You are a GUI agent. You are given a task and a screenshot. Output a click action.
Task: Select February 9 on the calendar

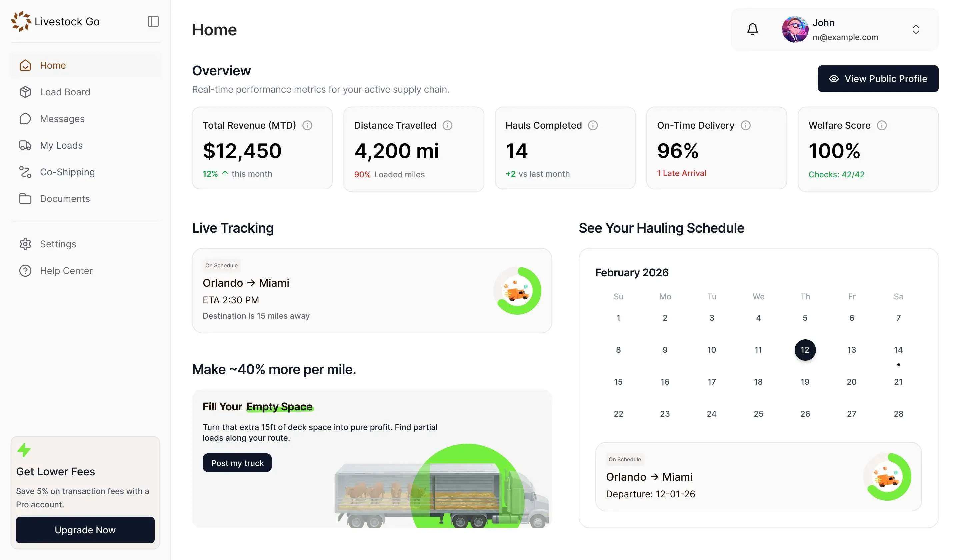point(665,350)
